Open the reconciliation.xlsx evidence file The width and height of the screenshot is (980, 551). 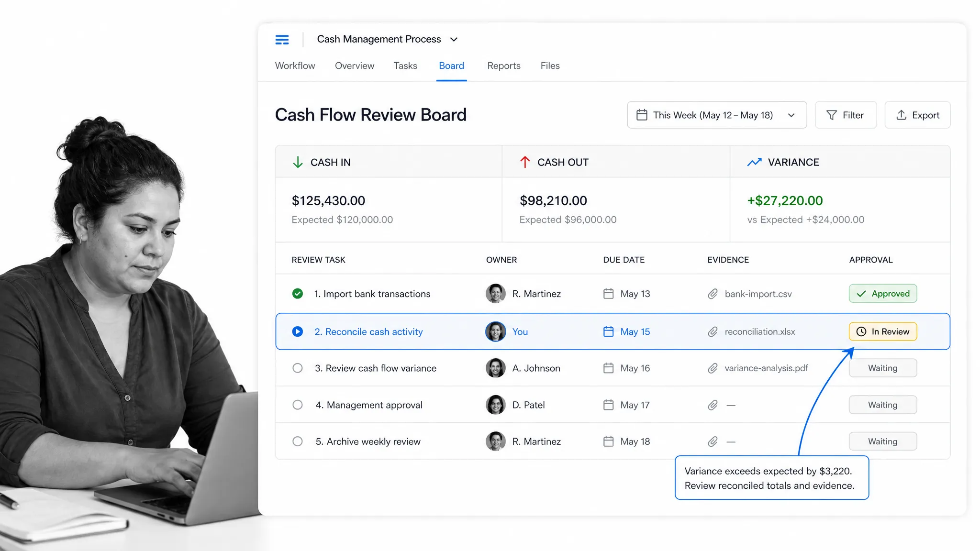(x=760, y=331)
